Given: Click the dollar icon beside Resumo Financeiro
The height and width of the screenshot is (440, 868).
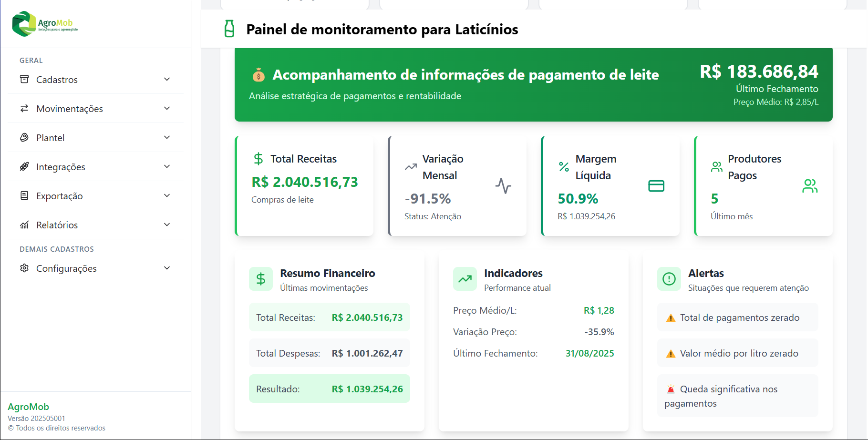Looking at the screenshot, I should tap(261, 279).
